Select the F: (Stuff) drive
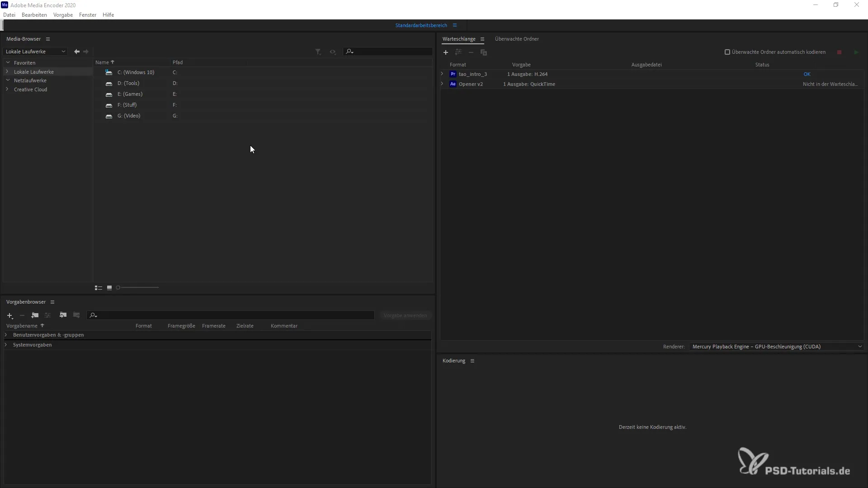 tap(127, 105)
